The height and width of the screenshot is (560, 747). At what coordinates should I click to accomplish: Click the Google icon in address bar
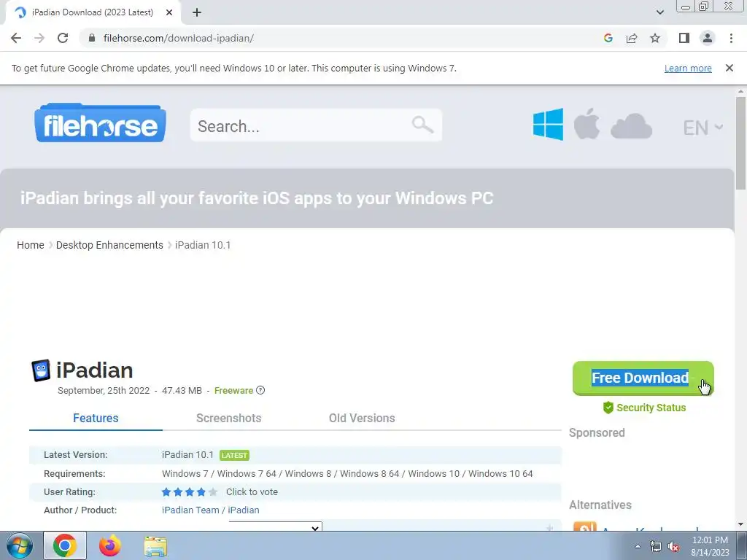pos(608,38)
